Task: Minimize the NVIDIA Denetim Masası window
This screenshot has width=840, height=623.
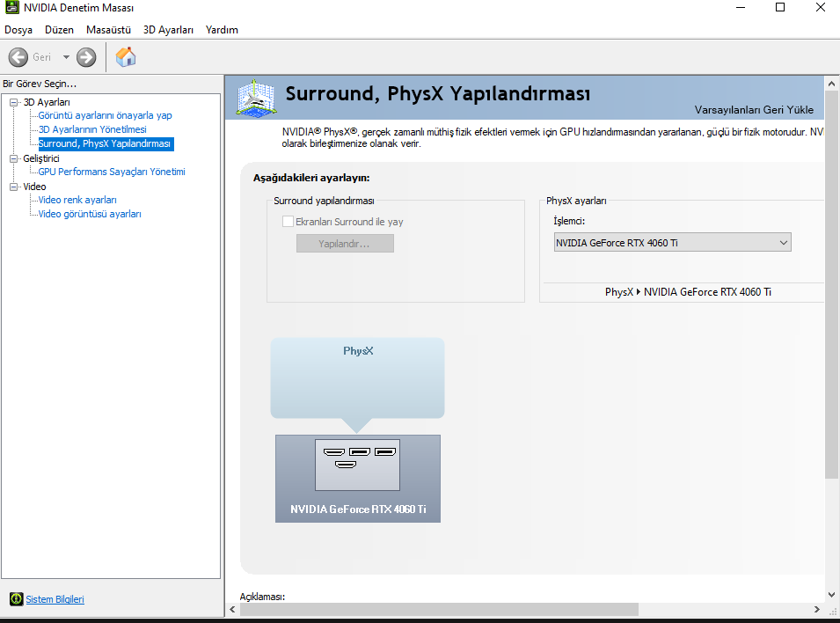Action: click(741, 8)
